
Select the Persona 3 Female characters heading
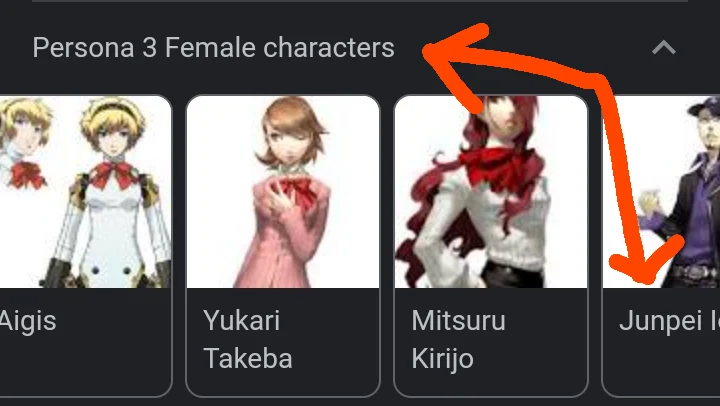[x=214, y=48]
